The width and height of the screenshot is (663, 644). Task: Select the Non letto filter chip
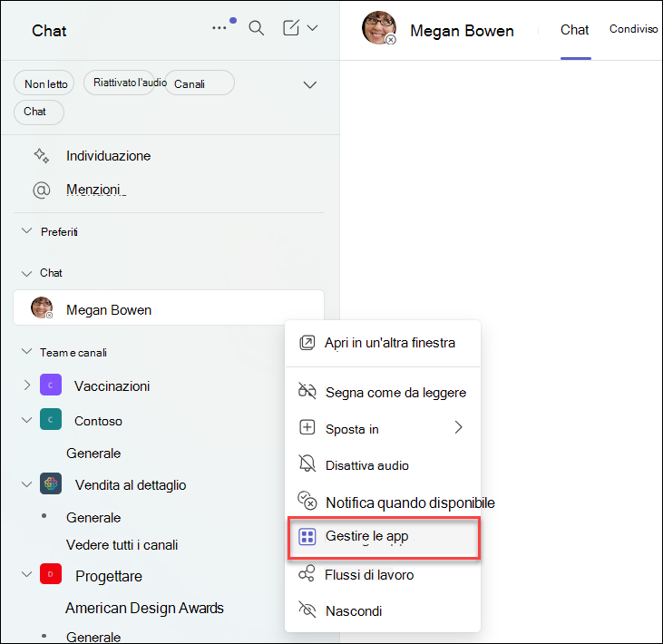pos(44,83)
